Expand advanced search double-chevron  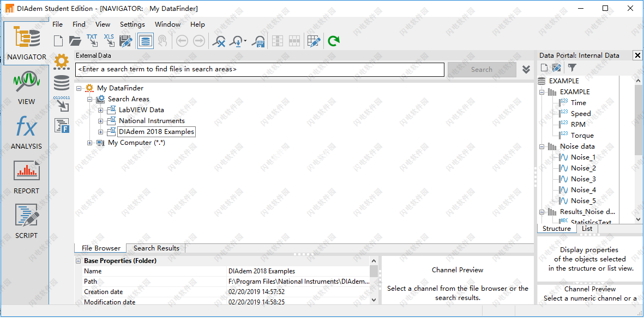pyautogui.click(x=526, y=69)
